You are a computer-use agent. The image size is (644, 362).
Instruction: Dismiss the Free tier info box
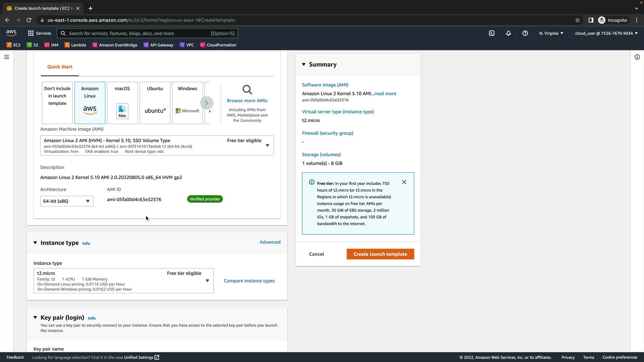(x=404, y=182)
